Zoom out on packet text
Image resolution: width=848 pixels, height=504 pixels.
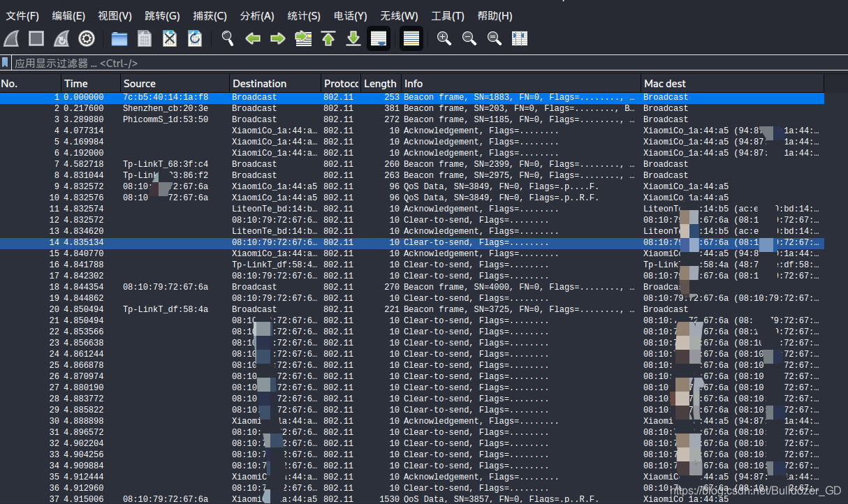pos(469,38)
